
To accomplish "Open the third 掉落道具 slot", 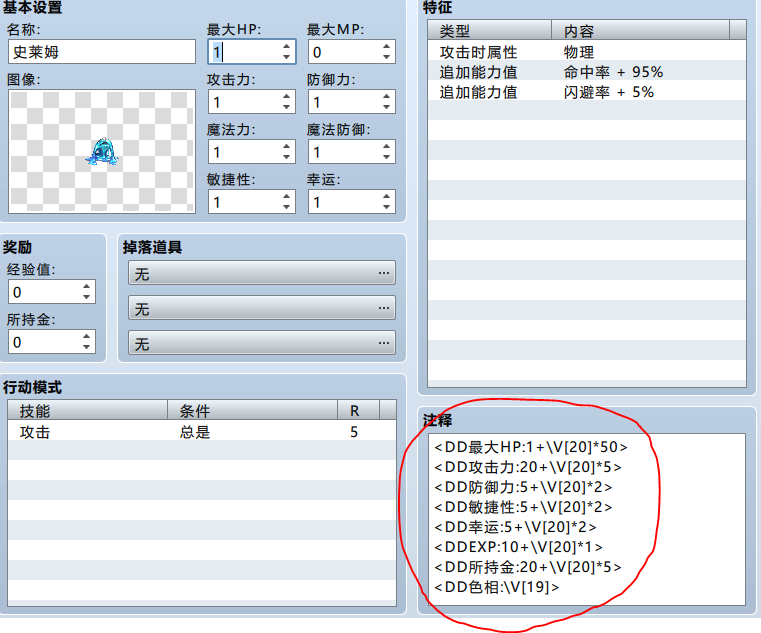I will pos(262,343).
